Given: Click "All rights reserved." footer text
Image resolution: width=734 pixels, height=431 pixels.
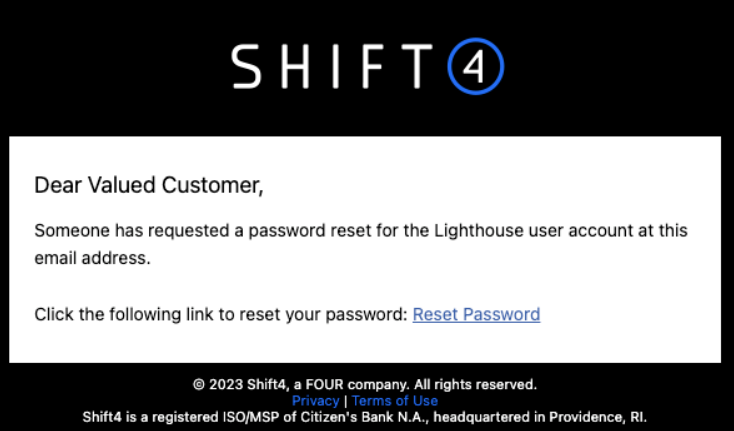Looking at the screenshot, I should (474, 384).
